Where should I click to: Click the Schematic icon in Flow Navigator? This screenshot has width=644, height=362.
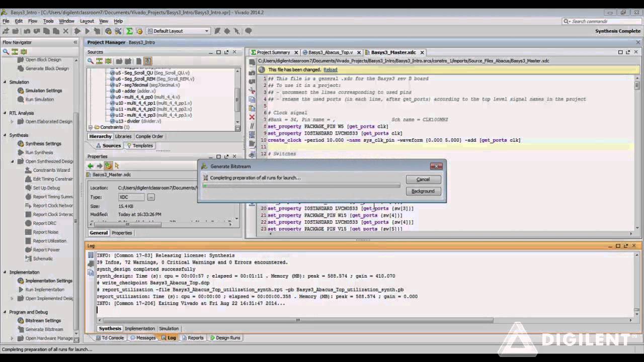pyautogui.click(x=28, y=258)
